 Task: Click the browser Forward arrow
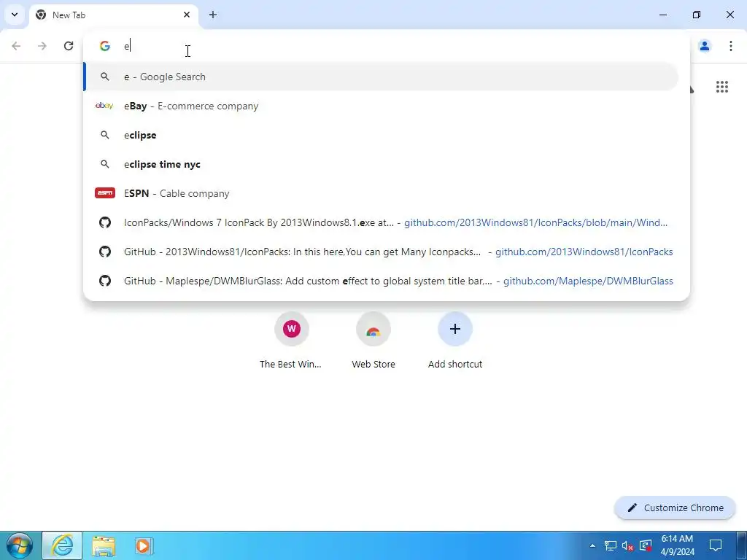tap(42, 46)
